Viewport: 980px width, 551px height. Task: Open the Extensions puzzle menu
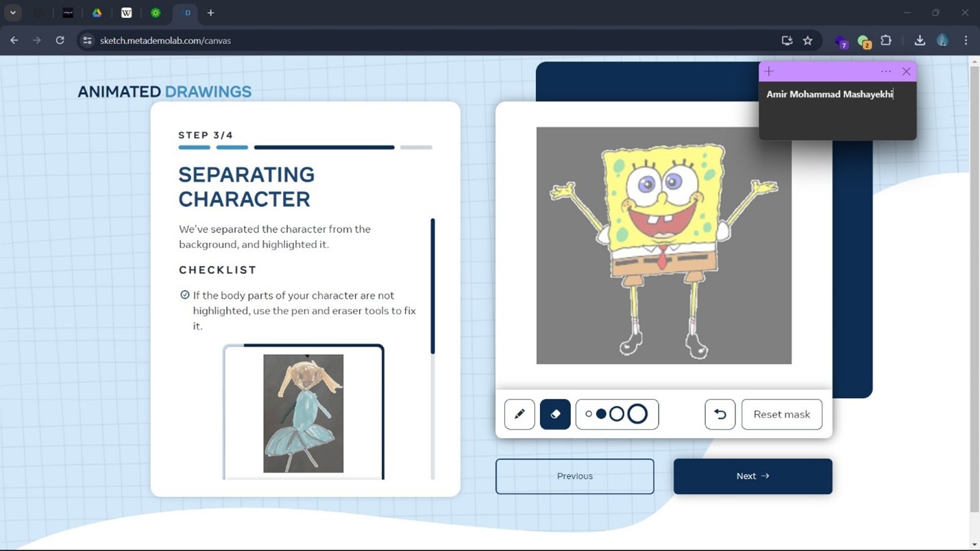click(886, 40)
